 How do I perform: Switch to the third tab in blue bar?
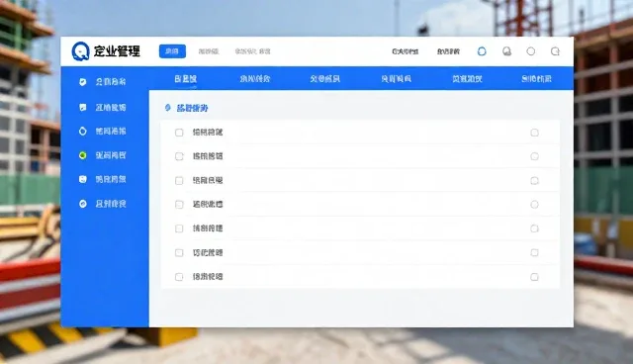click(325, 79)
